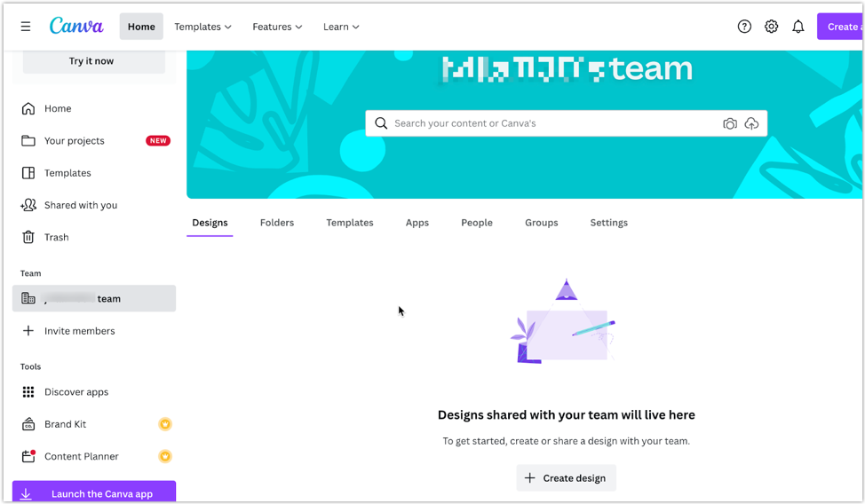The image size is (865, 504).
Task: Open the help question mark icon
Action: click(x=744, y=27)
